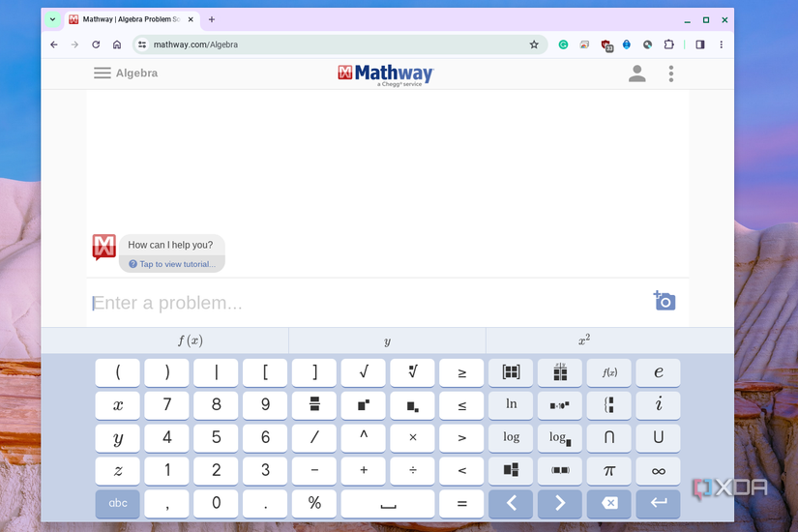This screenshot has height=532, width=798.
Task: Open a new browser tab
Action: (212, 19)
